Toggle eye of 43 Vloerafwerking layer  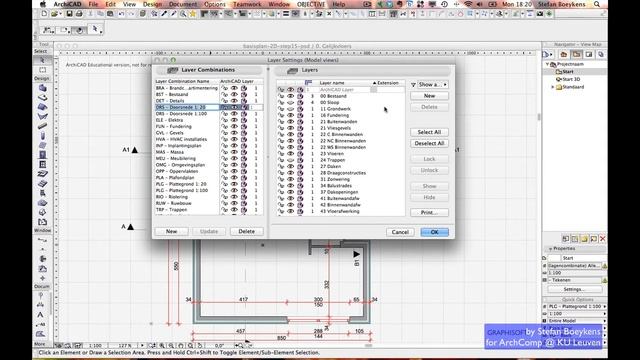point(290,211)
